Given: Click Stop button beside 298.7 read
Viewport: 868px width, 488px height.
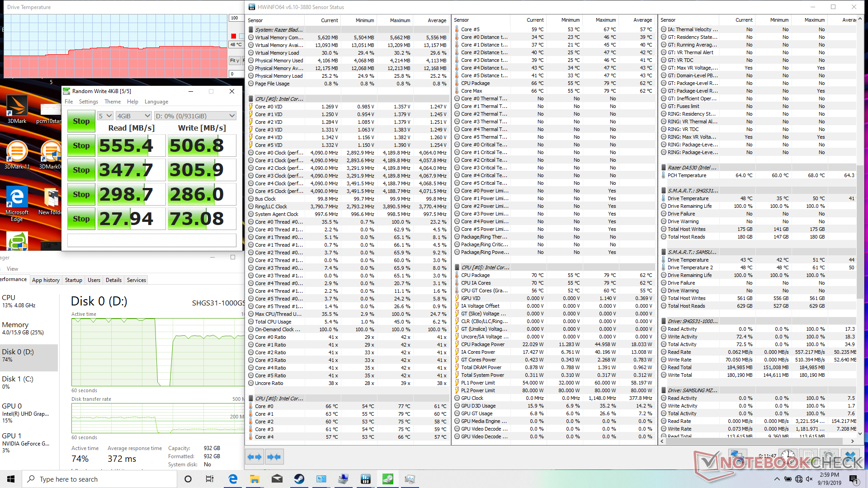Looking at the screenshot, I should pos(81,194).
